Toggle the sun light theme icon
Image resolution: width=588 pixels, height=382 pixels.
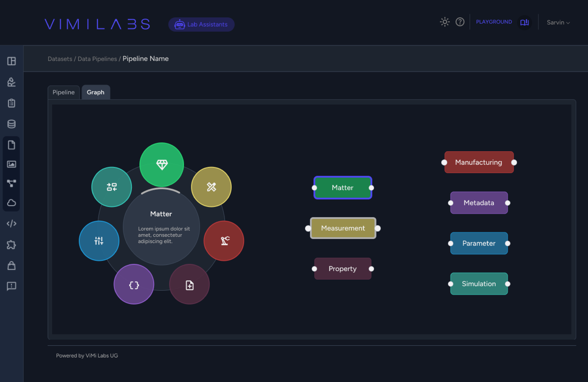(x=445, y=22)
